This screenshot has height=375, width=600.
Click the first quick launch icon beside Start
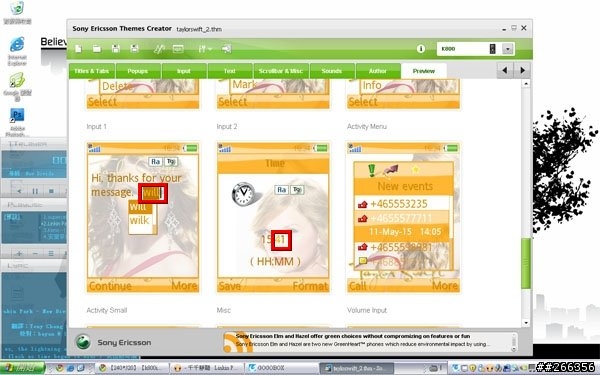(x=60, y=368)
